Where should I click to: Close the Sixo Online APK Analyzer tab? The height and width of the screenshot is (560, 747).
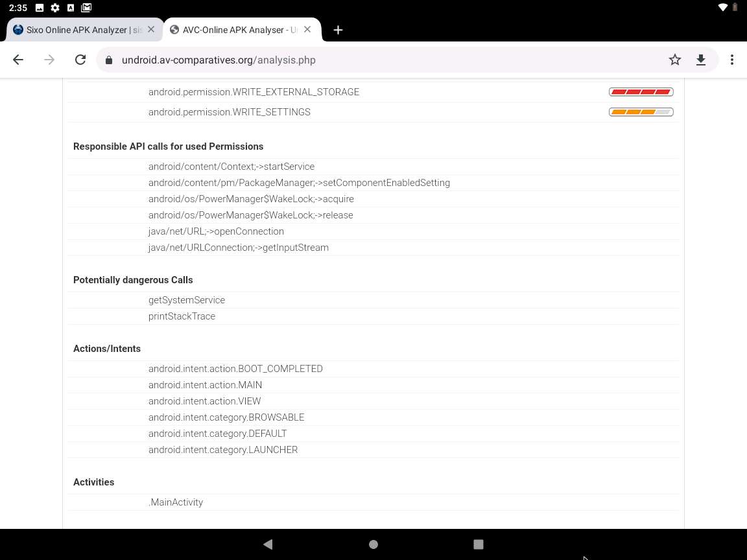tap(151, 29)
